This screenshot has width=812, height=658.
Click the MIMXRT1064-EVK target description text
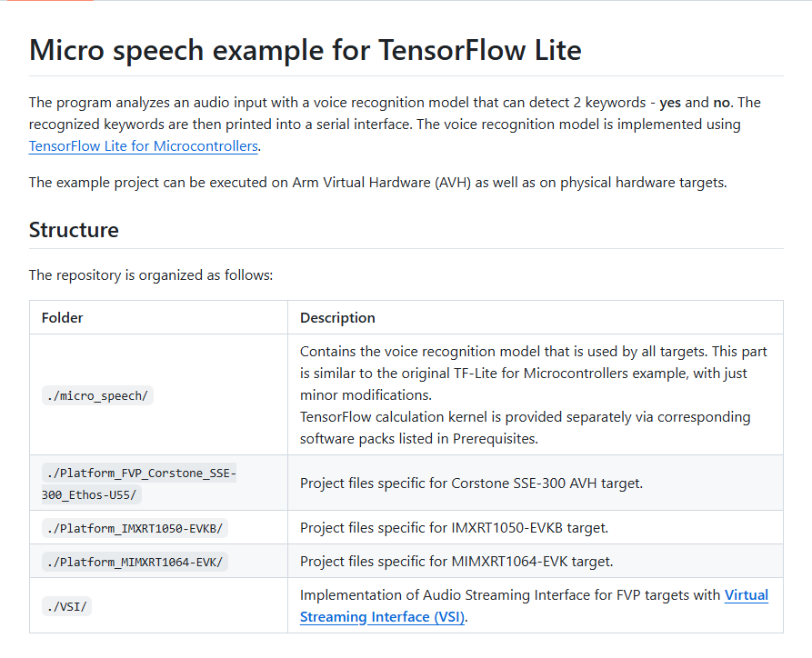pos(456,562)
